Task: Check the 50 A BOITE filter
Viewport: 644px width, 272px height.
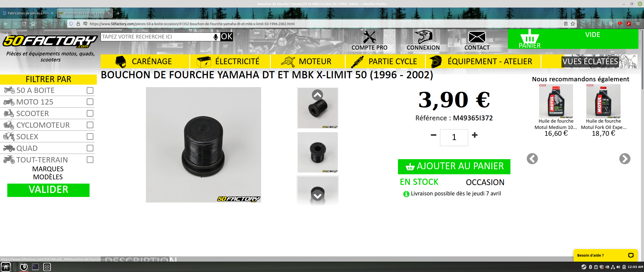Action: tap(90, 90)
